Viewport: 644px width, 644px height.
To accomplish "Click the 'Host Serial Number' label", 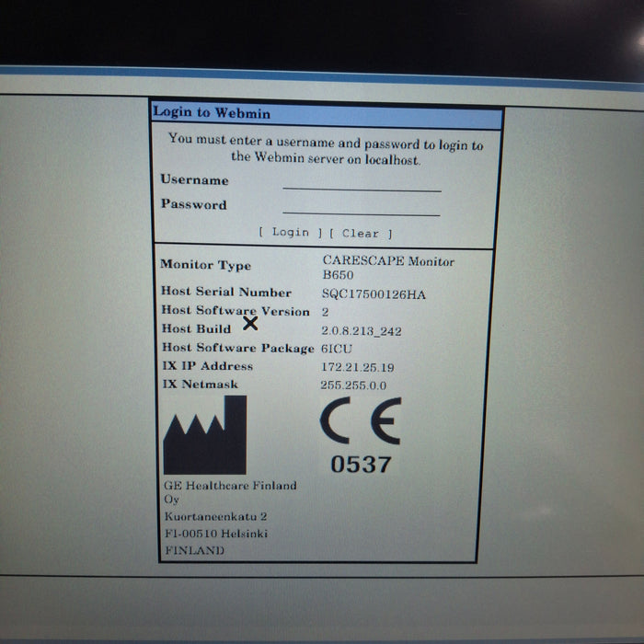I will pos(226,292).
